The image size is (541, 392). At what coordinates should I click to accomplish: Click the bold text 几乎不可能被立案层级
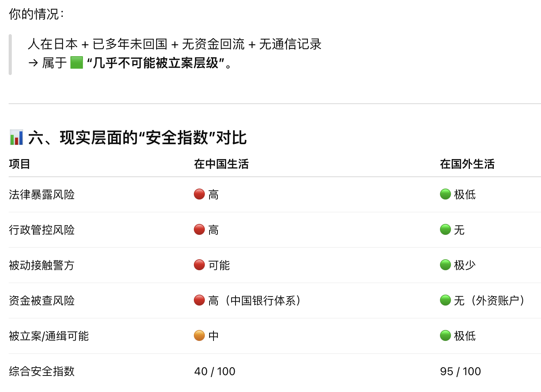coord(155,63)
